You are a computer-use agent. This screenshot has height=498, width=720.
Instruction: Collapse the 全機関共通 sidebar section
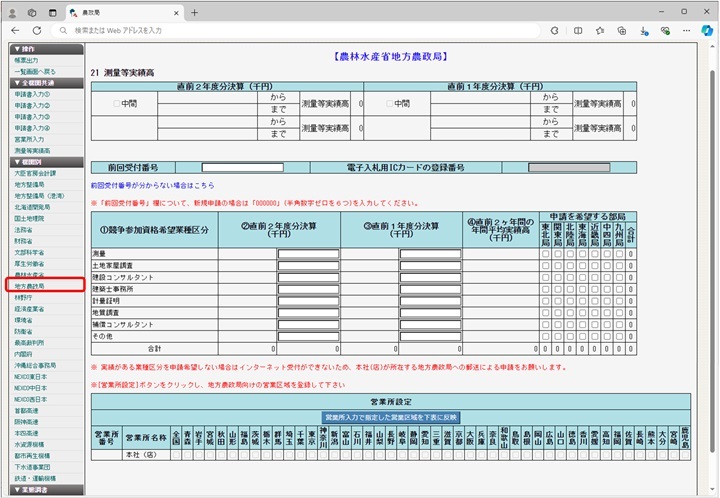click(46, 83)
